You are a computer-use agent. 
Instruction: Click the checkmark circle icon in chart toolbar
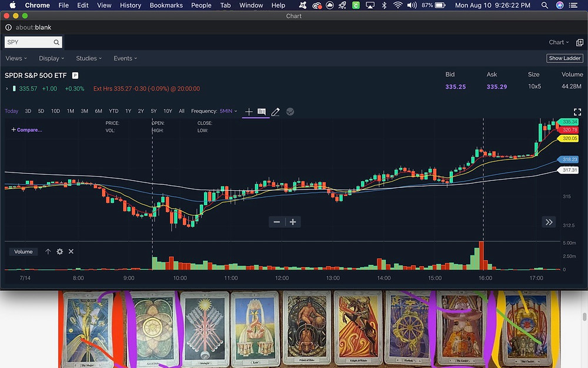(290, 111)
